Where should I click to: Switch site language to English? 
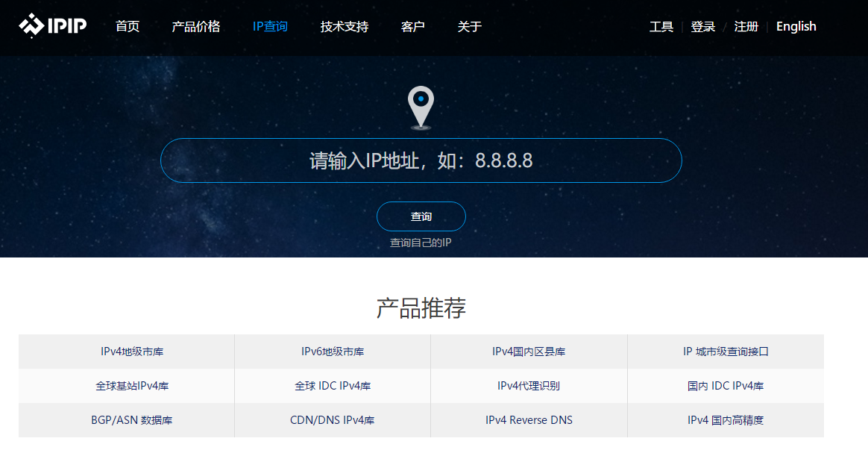point(796,26)
